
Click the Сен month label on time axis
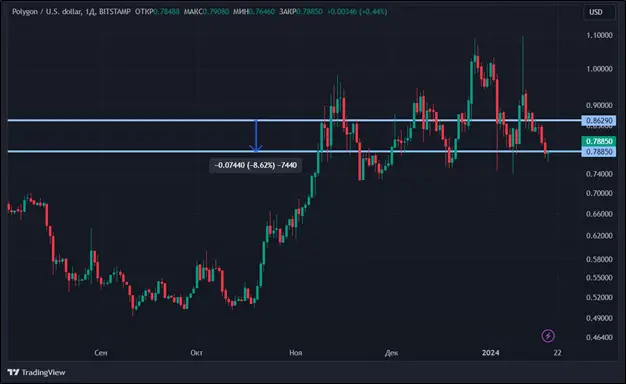(101, 353)
